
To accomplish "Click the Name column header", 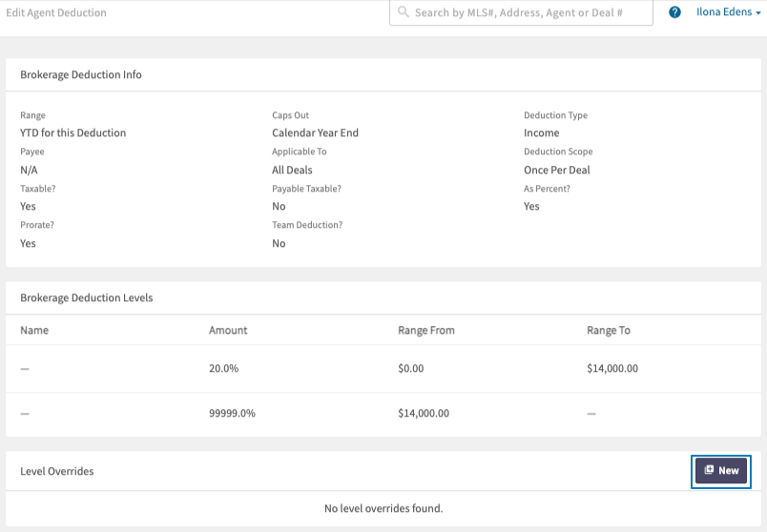I will (x=34, y=330).
